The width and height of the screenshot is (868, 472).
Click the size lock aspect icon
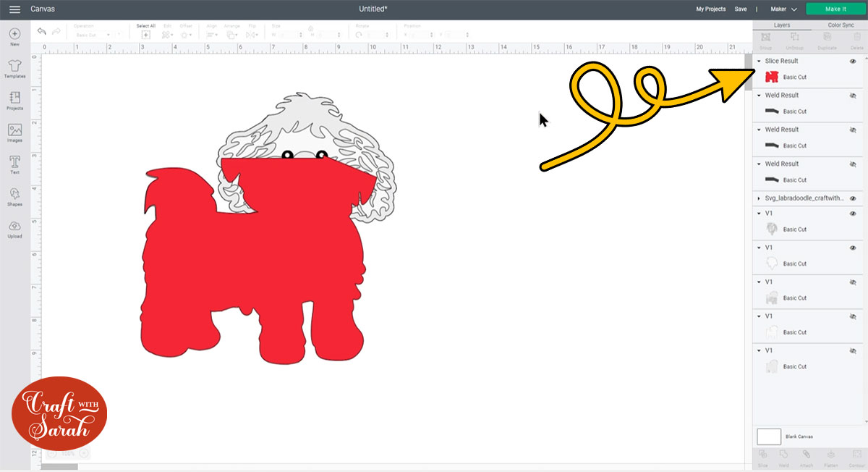tap(310, 30)
